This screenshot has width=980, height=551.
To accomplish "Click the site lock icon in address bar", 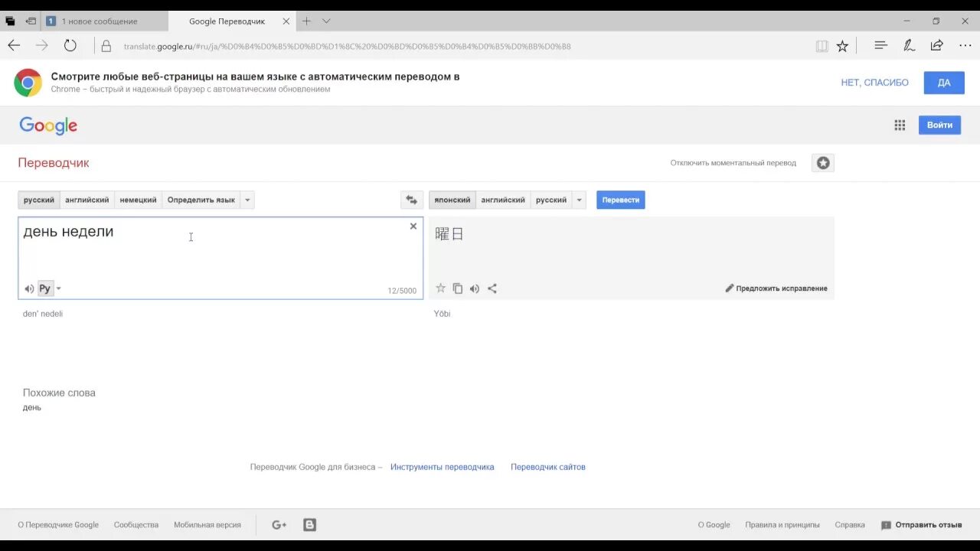I will tap(106, 46).
